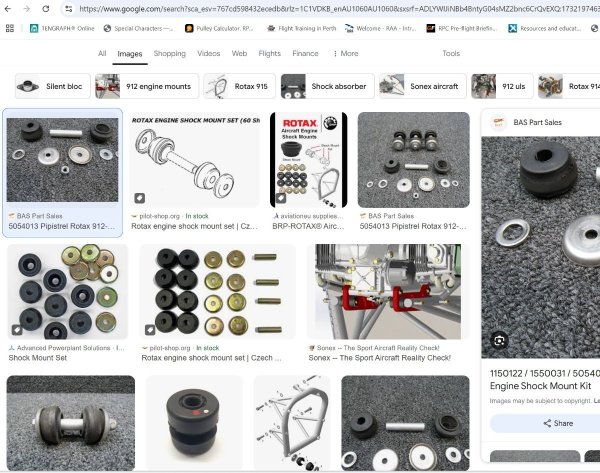600x473 pixels.
Task: Click the site info icon in address bar
Action: click(68, 8)
